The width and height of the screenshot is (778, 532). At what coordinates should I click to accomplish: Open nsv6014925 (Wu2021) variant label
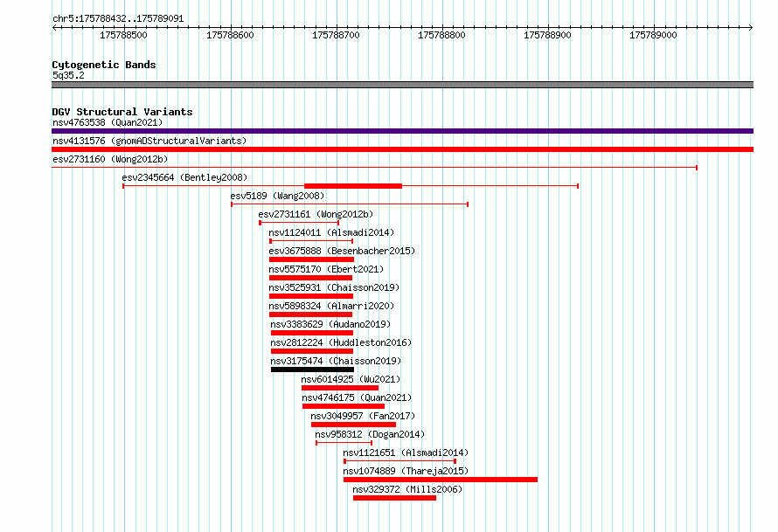[351, 379]
